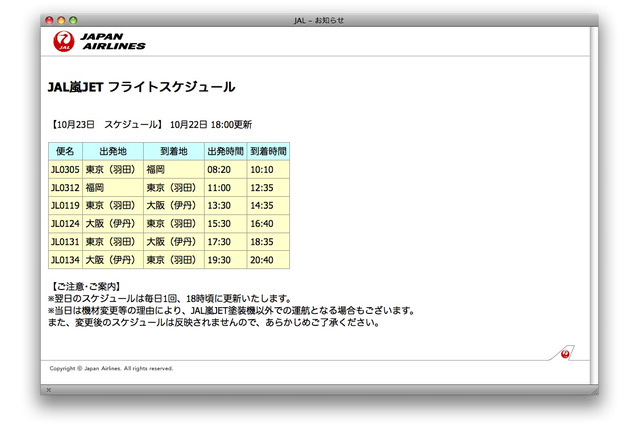The height and width of the screenshot is (426, 640).
Task: Click the 便名 column header
Action: tap(65, 151)
